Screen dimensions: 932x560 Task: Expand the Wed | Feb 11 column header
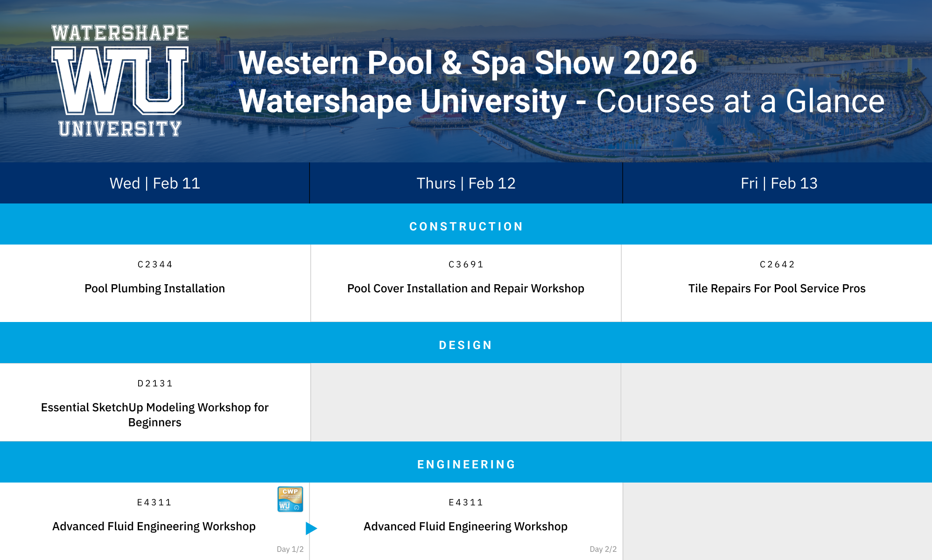(154, 183)
